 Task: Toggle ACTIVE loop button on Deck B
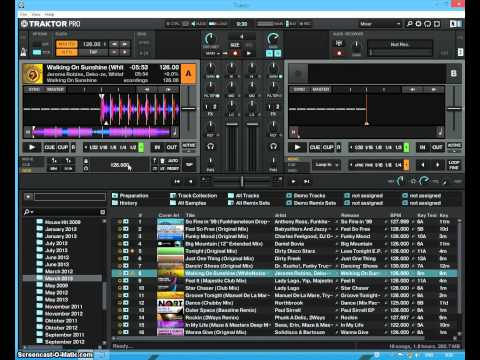click(454, 146)
